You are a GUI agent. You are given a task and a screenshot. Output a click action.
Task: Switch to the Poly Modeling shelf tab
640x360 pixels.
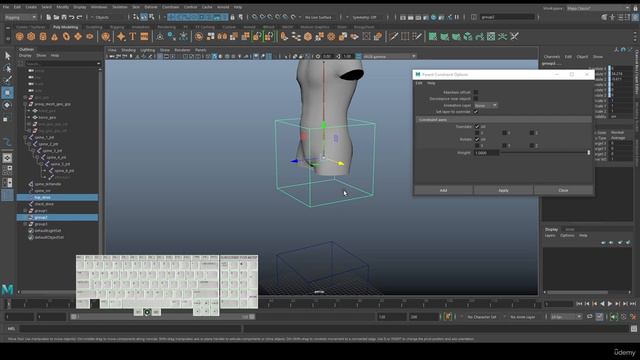pos(65,27)
